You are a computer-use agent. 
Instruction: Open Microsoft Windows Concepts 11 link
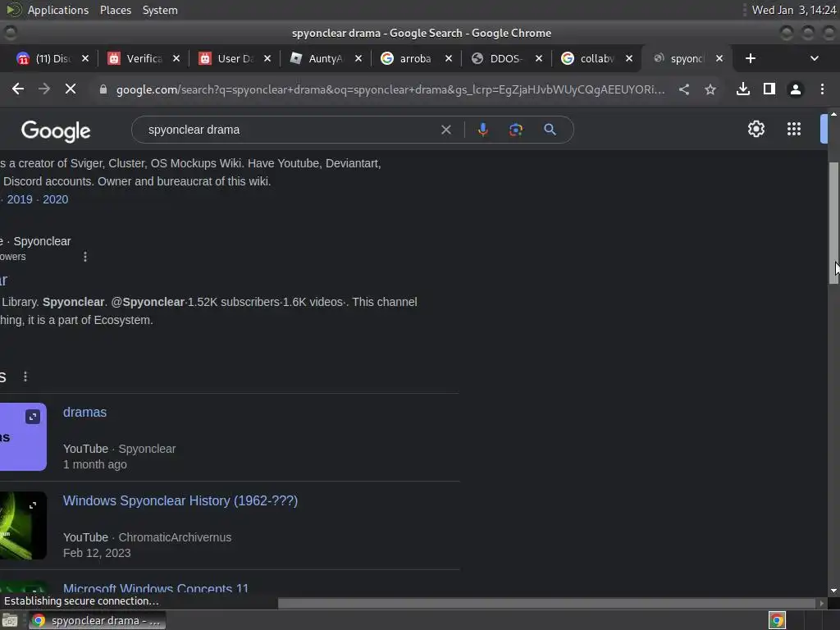[x=155, y=587]
